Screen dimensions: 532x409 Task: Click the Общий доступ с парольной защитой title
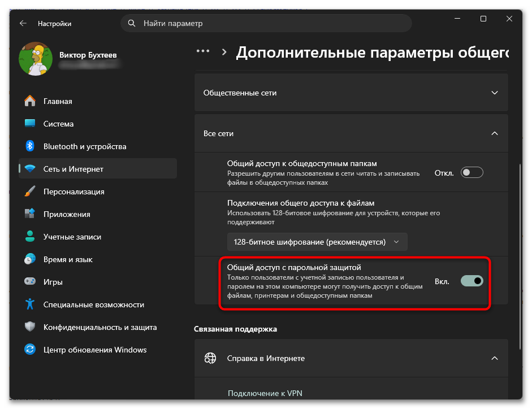click(x=294, y=267)
